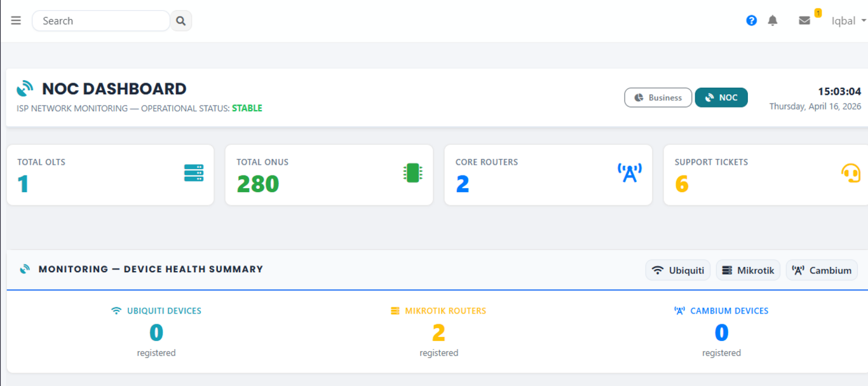Open the Cambium devices filter

[822, 270]
